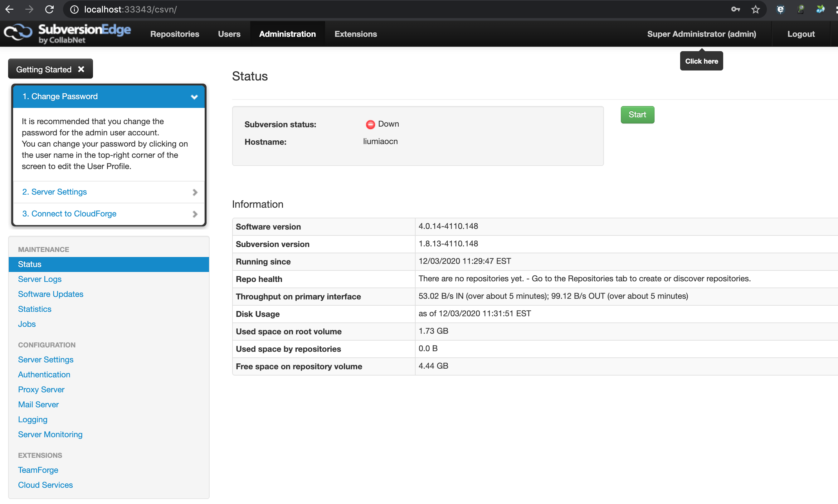Click the red Down status icon

[x=370, y=124]
